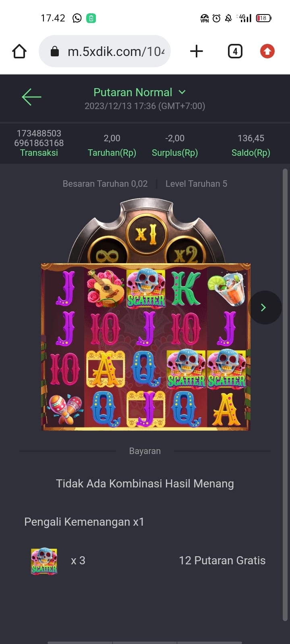Show next spin with right chevron

pos(264,308)
